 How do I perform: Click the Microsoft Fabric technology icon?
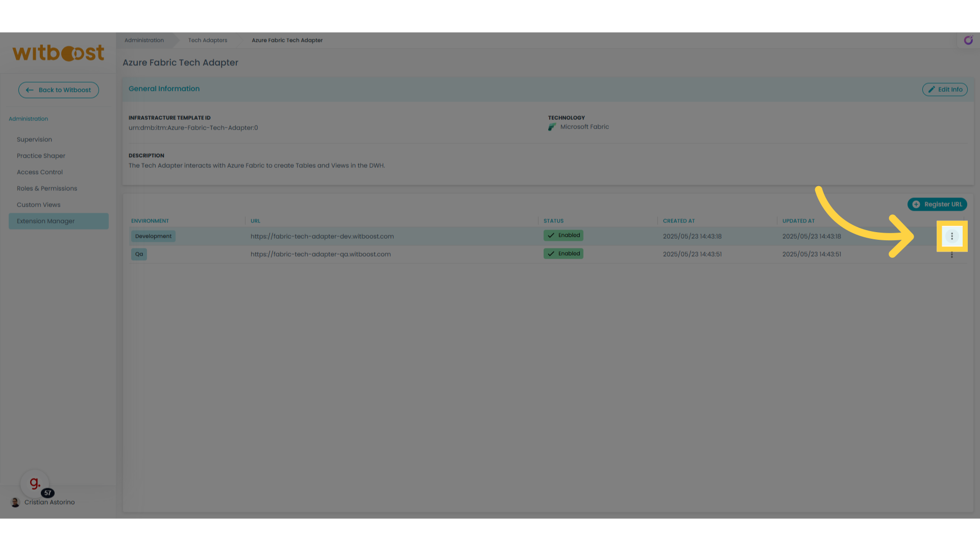[552, 127]
